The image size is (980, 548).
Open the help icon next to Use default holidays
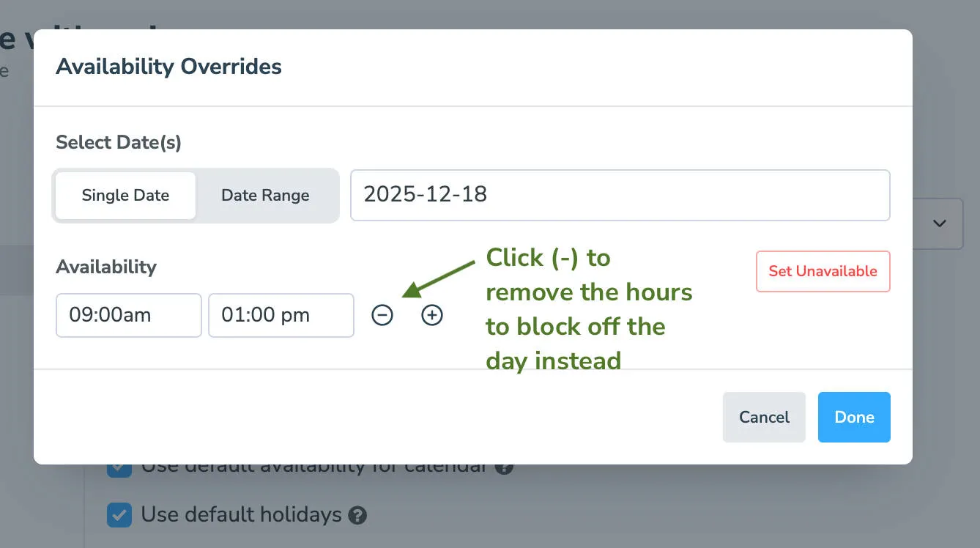click(357, 515)
